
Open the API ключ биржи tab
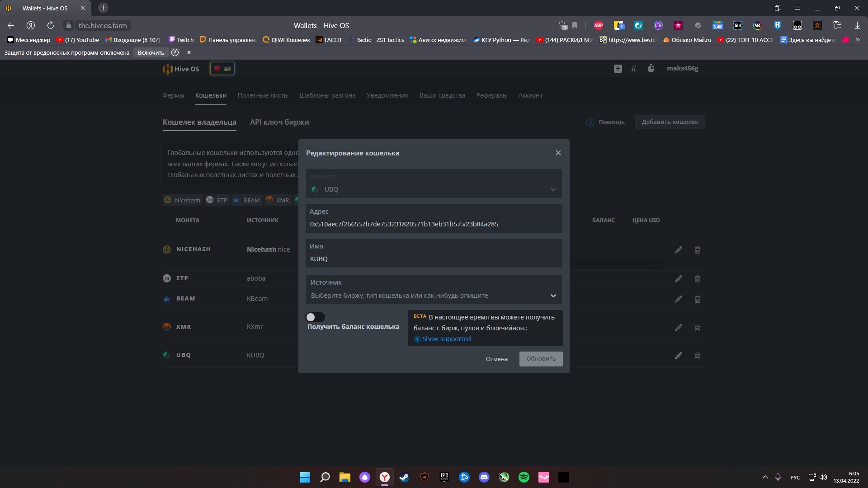tap(279, 122)
